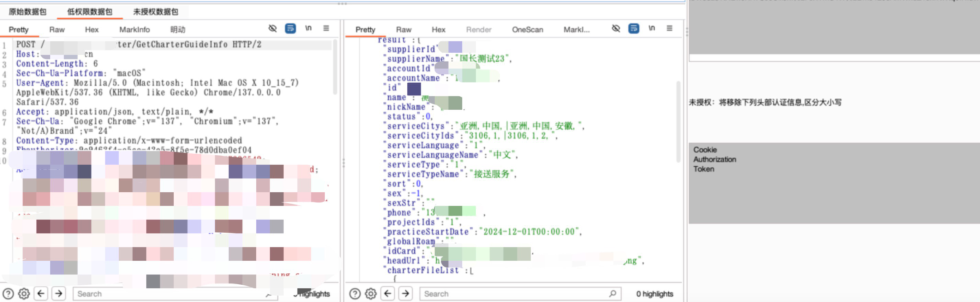Toggle line wrap in response editor
This screenshot has height=302, width=980.
tap(634, 29)
